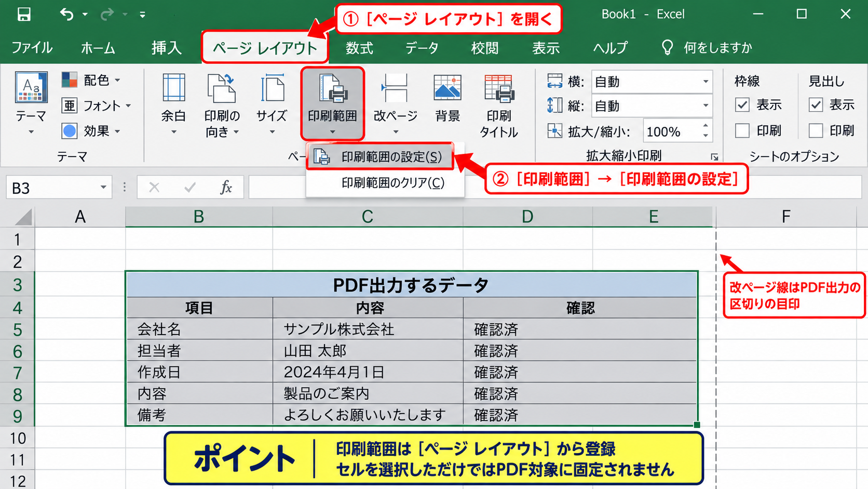Click the 印刷の向き orientation icon
Image resolution: width=868 pixels, height=489 pixels.
(x=222, y=87)
